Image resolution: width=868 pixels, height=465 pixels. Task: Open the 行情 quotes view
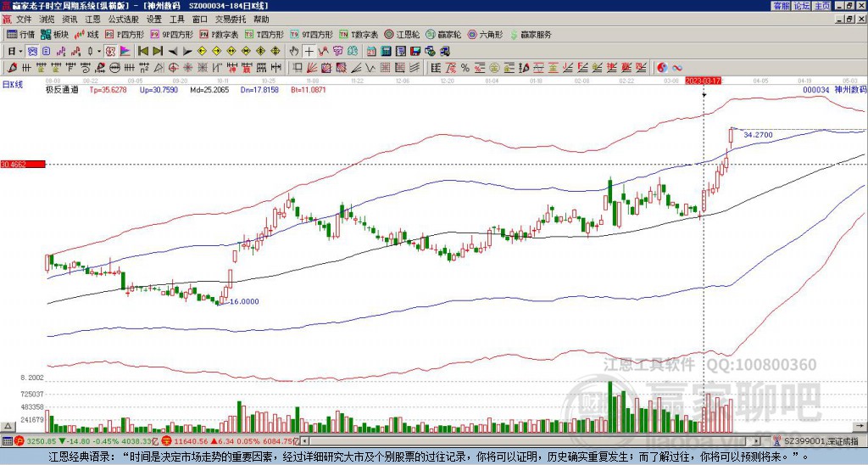tap(20, 34)
